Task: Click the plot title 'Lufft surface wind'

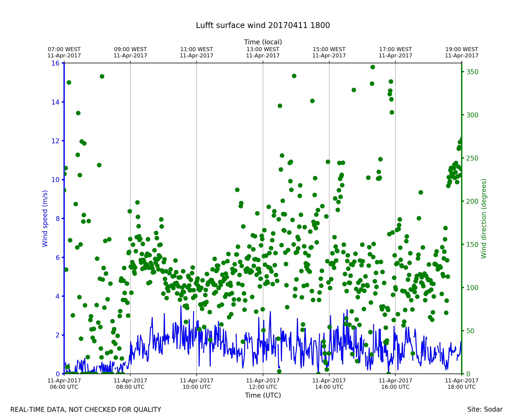Action: (263, 25)
